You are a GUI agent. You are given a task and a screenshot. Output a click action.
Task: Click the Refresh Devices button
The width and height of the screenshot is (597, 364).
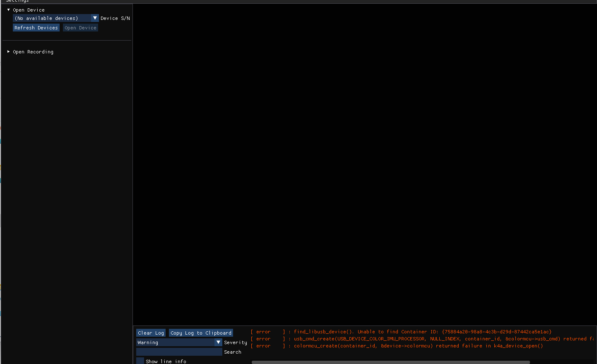point(36,28)
